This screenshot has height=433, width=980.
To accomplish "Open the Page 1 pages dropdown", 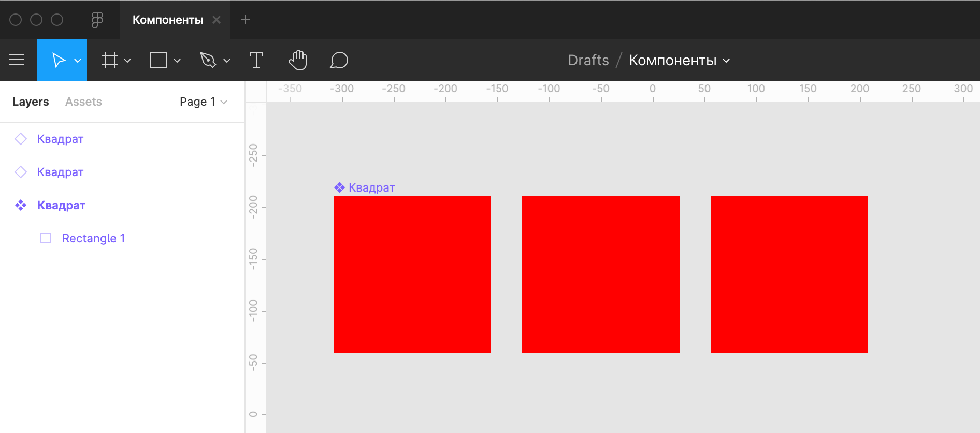I will (x=203, y=102).
